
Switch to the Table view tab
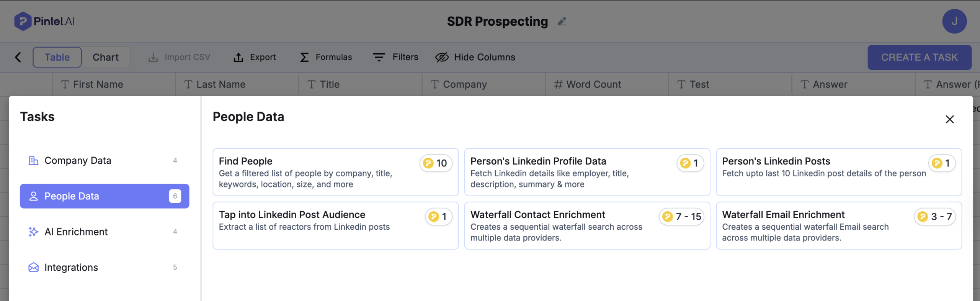(x=57, y=57)
